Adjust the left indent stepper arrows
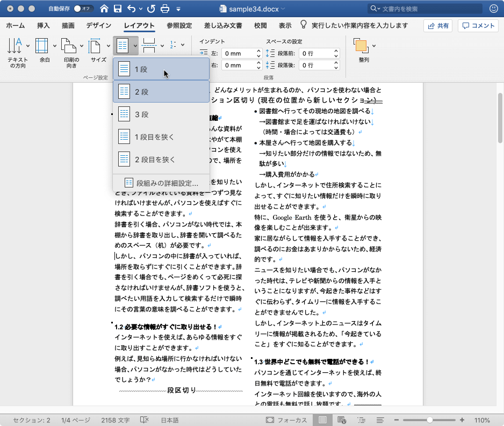 click(x=259, y=53)
